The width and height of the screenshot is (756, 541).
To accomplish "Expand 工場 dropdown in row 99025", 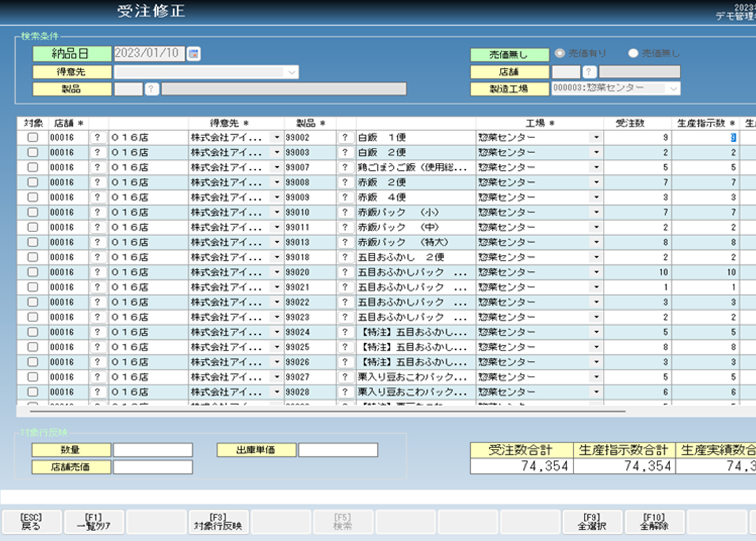I will (596, 347).
